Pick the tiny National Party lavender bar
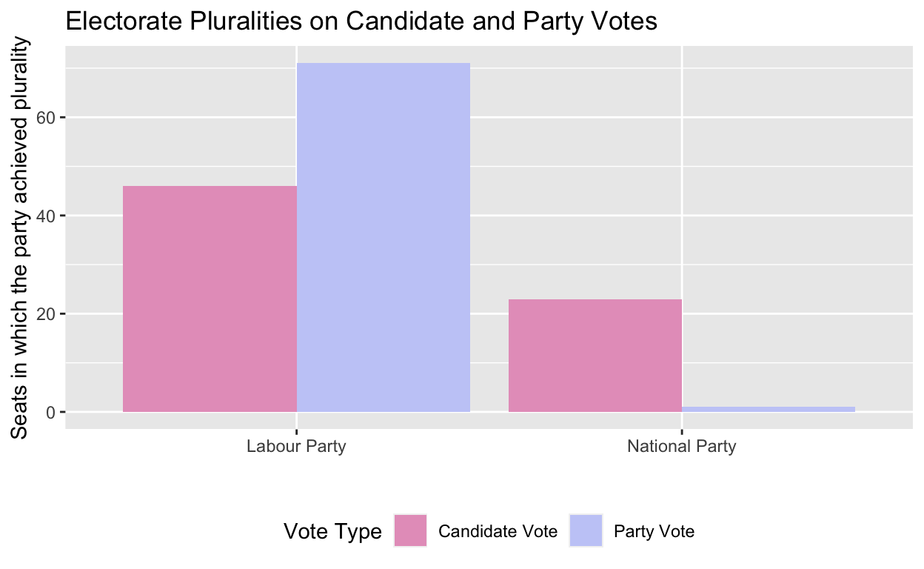The image size is (924, 569). 769,409
